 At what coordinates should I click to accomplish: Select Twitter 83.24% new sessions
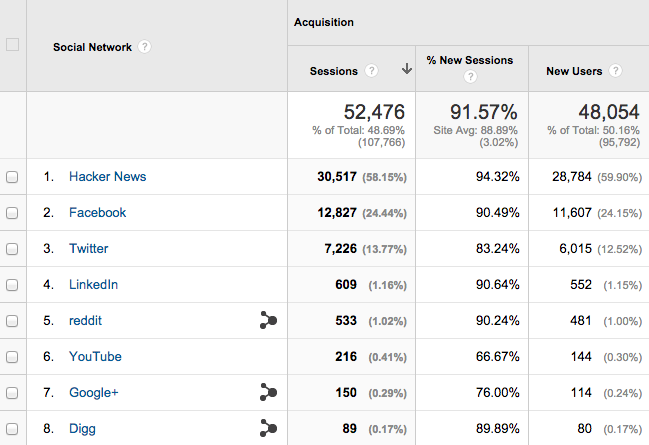click(498, 249)
